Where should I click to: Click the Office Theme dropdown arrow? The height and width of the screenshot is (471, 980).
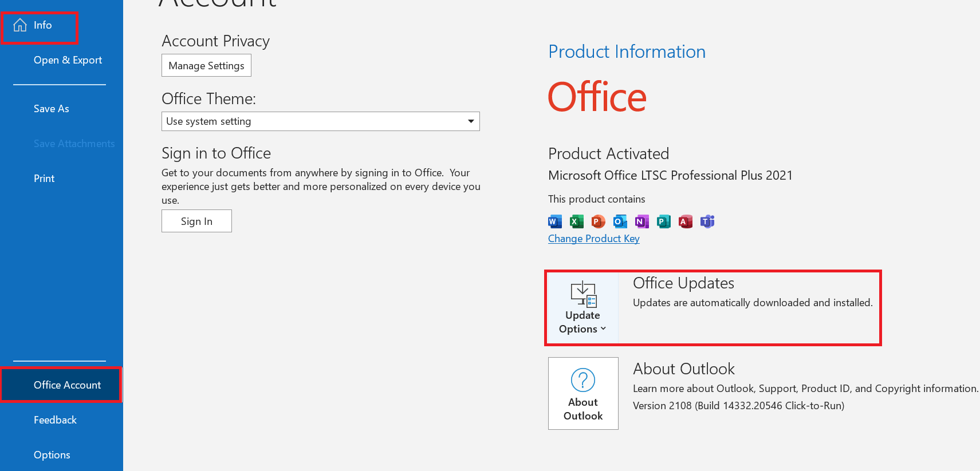[471, 121]
